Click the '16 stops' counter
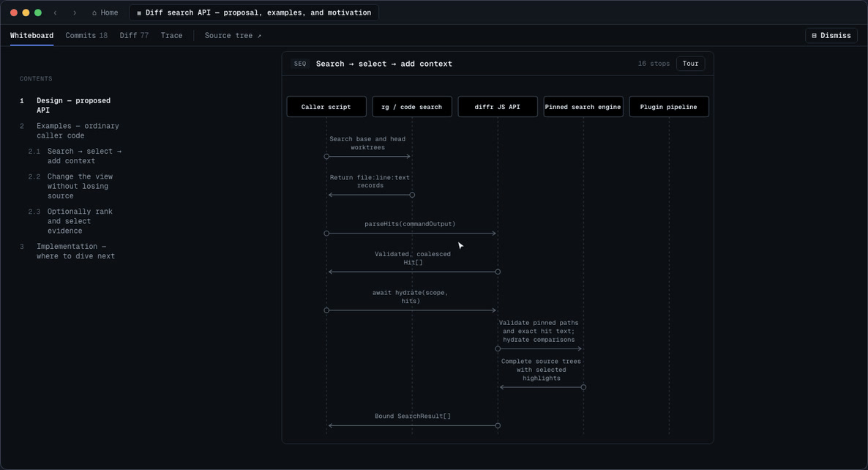868x470 pixels. [654, 64]
